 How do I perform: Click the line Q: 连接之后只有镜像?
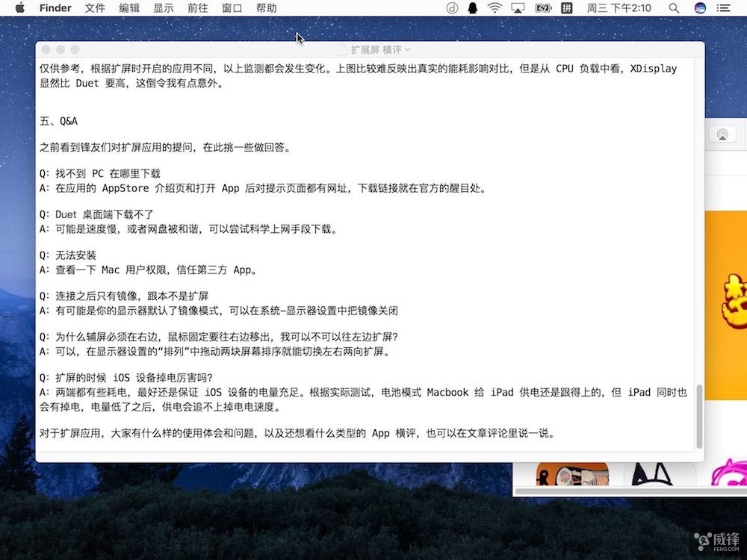tap(124, 296)
